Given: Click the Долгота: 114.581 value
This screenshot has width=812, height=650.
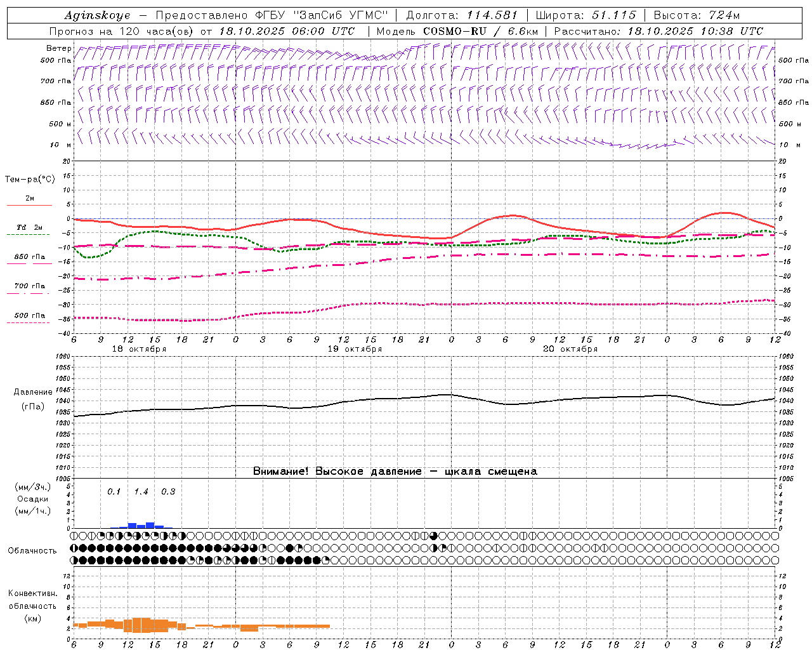Looking at the screenshot, I should (x=462, y=15).
